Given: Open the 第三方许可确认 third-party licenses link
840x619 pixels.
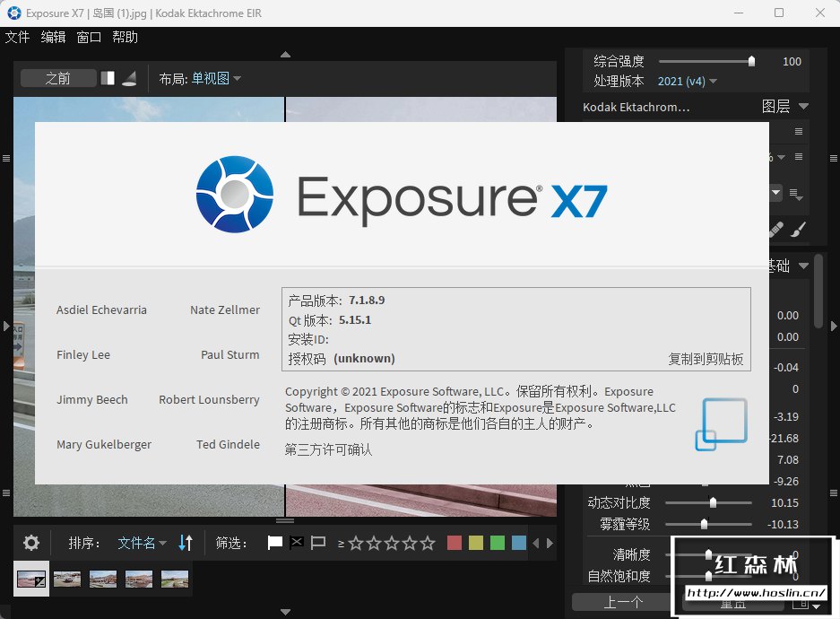Looking at the screenshot, I should pyautogui.click(x=328, y=449).
